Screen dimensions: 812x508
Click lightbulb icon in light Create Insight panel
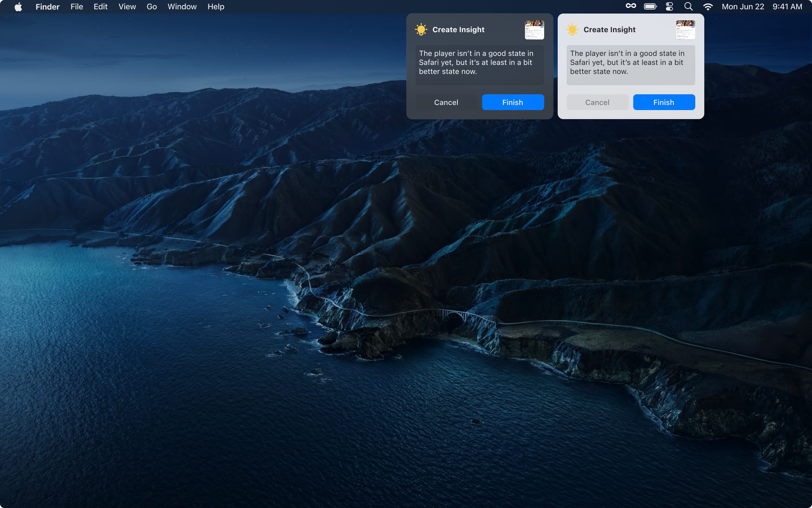tap(572, 30)
